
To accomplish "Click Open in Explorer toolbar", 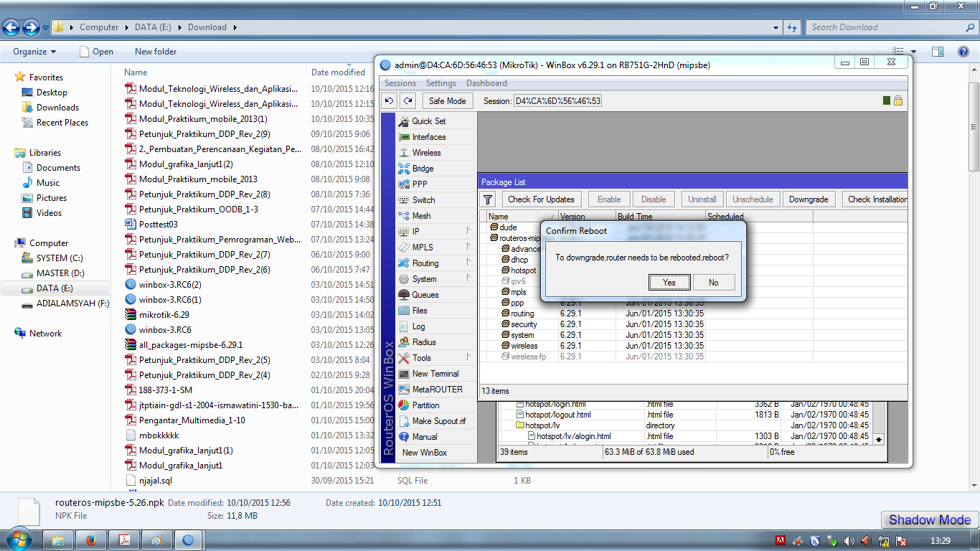I will (x=97, y=52).
